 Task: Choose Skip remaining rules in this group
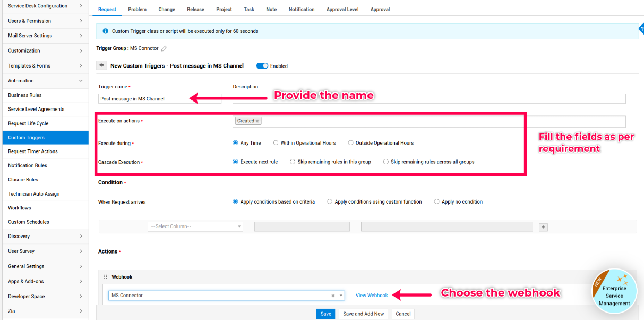293,162
